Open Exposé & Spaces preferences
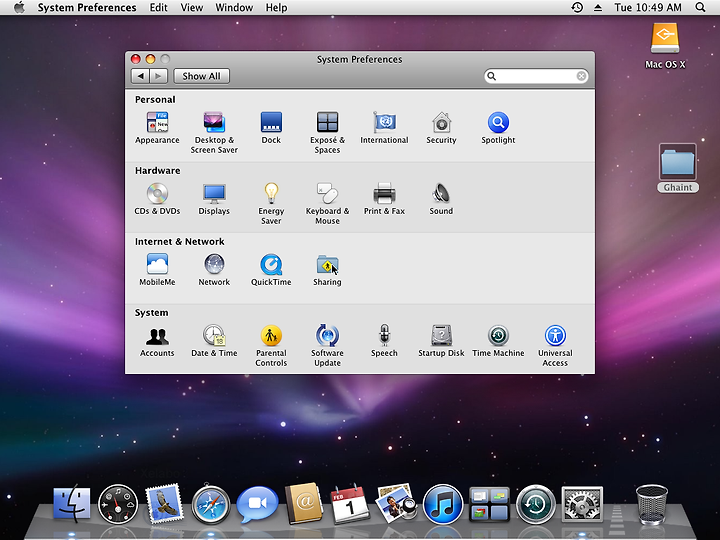This screenshot has width=720, height=540. [x=327, y=132]
